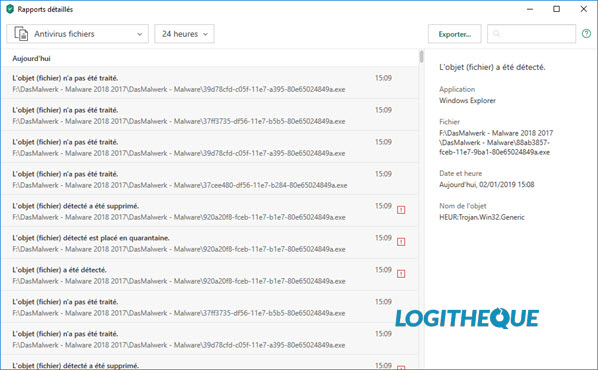Close the Rapports détaillés window
The width and height of the screenshot is (598, 370).
pyautogui.click(x=584, y=9)
